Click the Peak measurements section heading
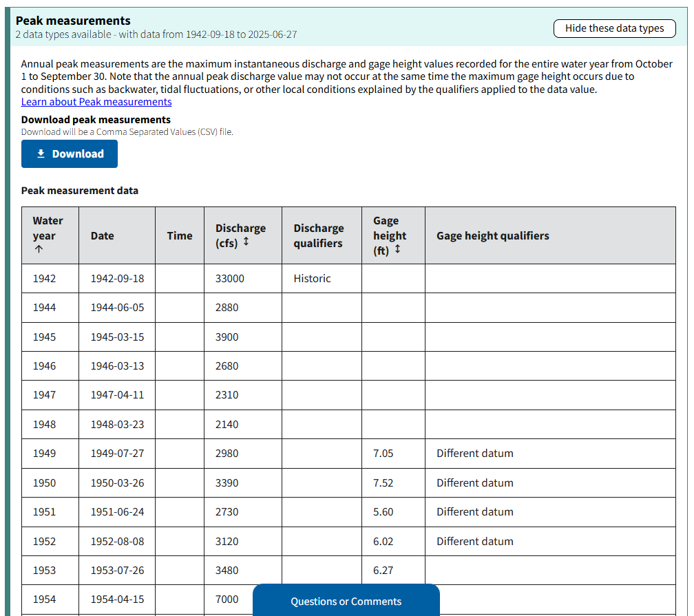This screenshot has height=616, width=694. [73, 21]
